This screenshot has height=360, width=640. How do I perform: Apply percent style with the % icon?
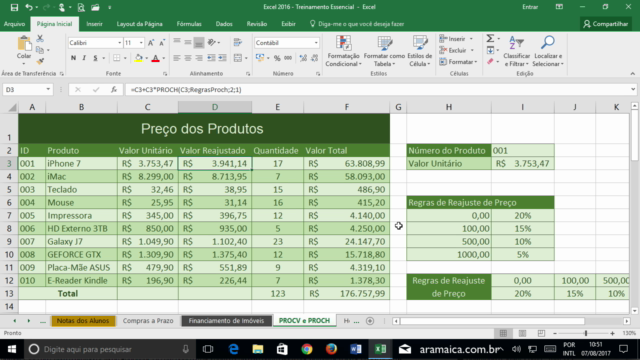pyautogui.click(x=277, y=58)
